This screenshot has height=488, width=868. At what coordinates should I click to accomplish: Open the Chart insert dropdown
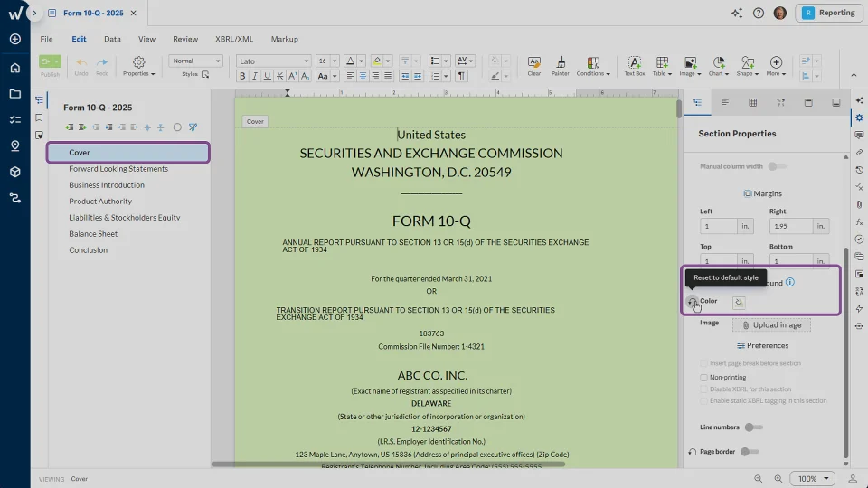719,66
